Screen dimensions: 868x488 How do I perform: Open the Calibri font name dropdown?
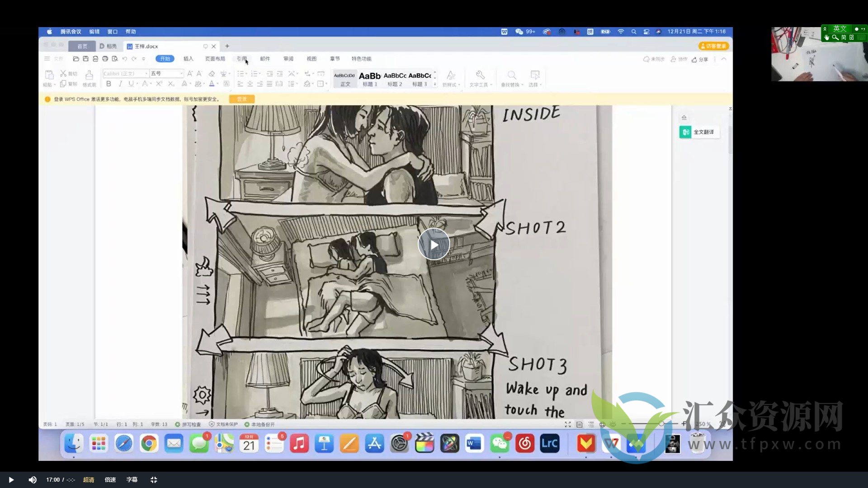point(146,74)
